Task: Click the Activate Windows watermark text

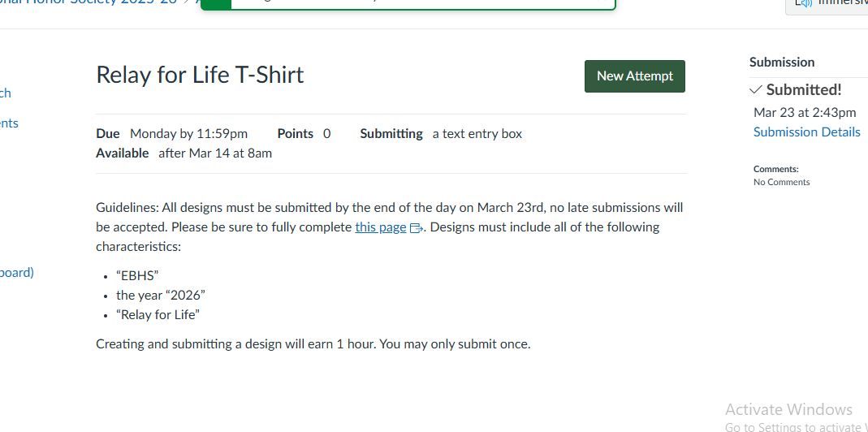Action: point(788,410)
